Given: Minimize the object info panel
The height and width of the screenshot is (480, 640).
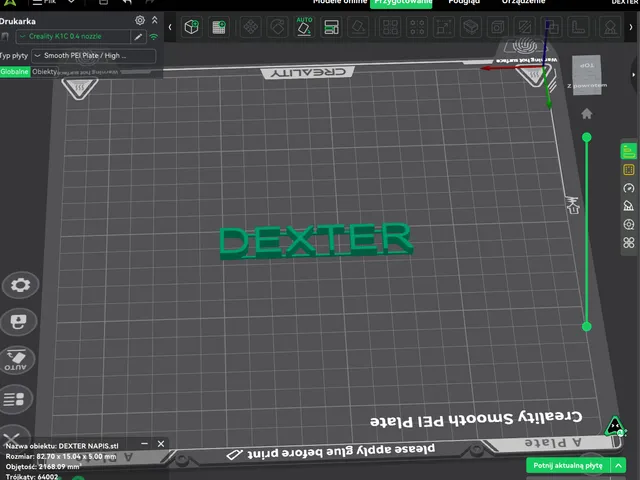Looking at the screenshot, I should (x=144, y=443).
